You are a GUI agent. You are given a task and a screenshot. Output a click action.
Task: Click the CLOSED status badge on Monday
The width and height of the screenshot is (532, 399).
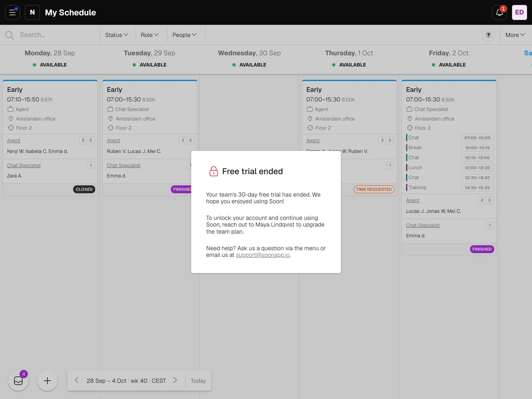84,189
